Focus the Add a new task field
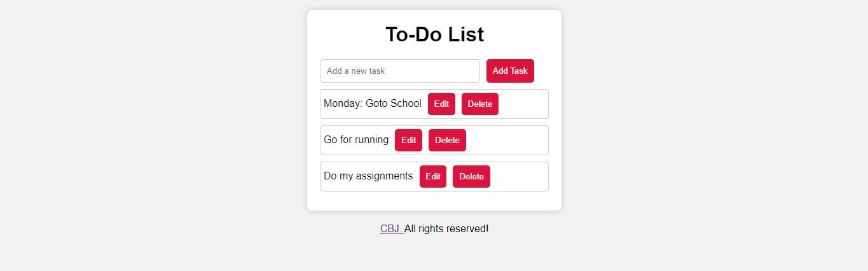Viewport: 868px width, 271px height. click(x=399, y=71)
